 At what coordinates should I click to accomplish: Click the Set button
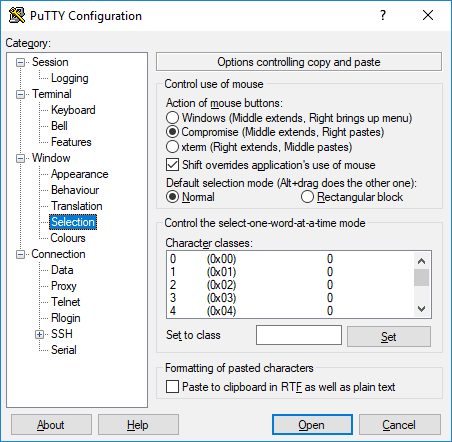(x=389, y=337)
